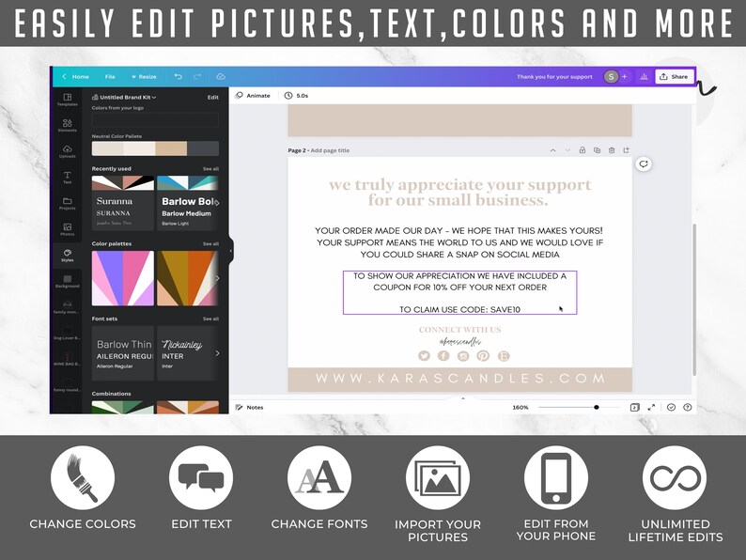Viewport: 746px width, 560px height.
Task: Select the Text sidebar tool
Action: click(67, 178)
